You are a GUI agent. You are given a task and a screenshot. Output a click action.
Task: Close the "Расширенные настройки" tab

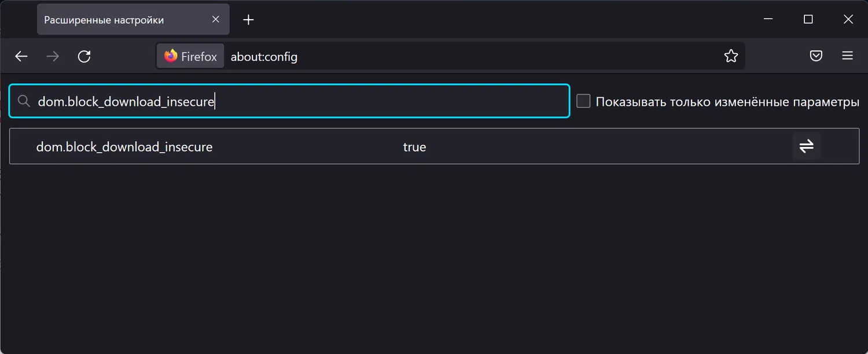tap(216, 20)
